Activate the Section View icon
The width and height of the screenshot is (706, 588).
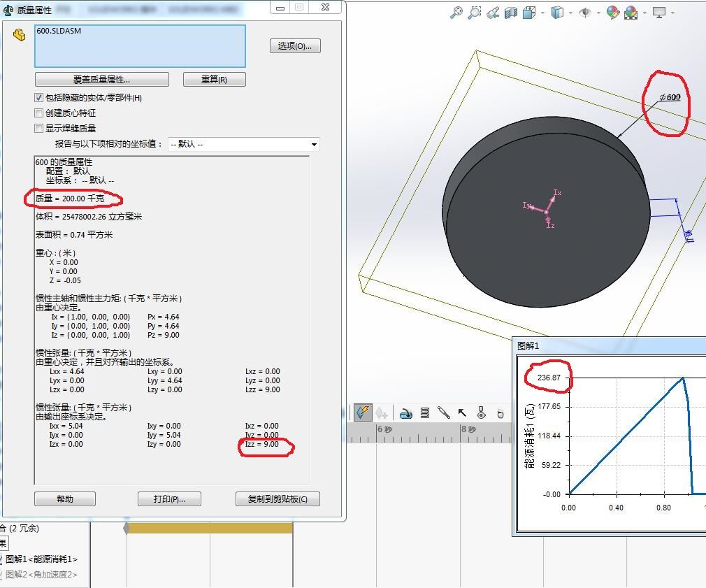(511, 13)
